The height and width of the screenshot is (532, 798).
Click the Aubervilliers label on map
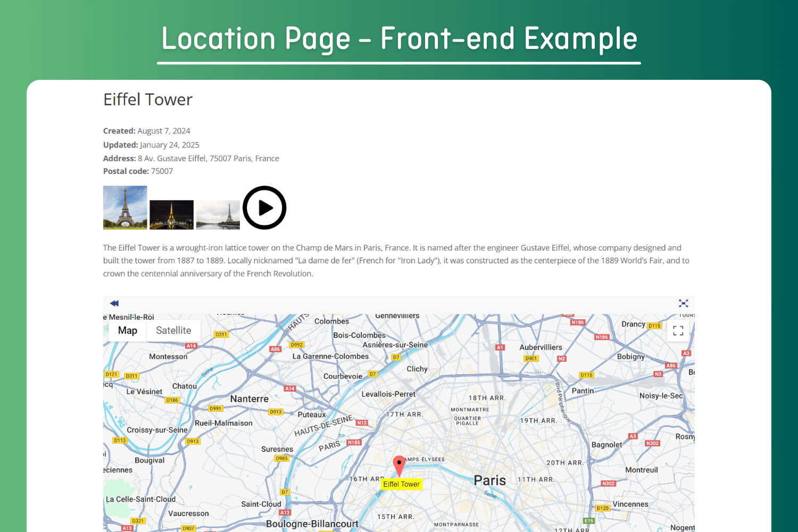541,347
